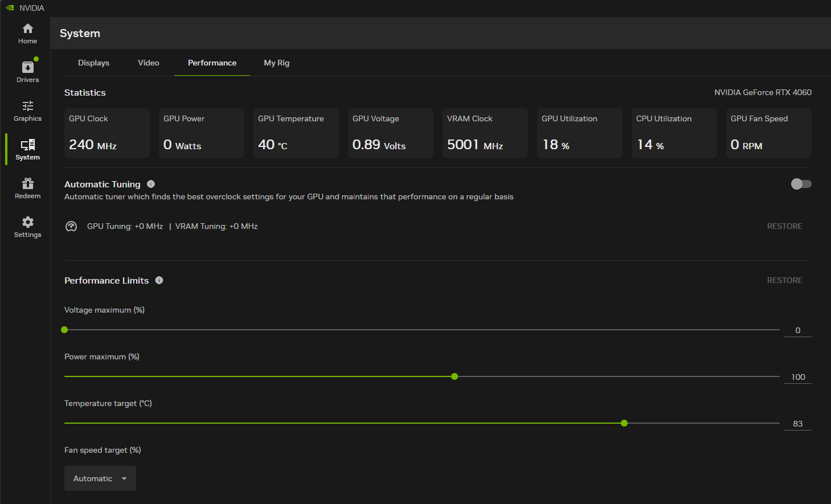Select the System sidebar icon

point(27,145)
